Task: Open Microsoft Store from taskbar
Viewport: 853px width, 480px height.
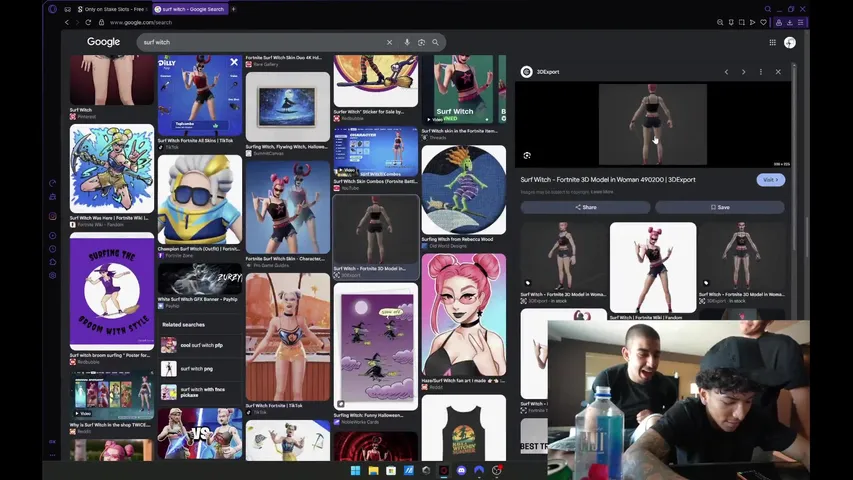Action: (x=391, y=471)
